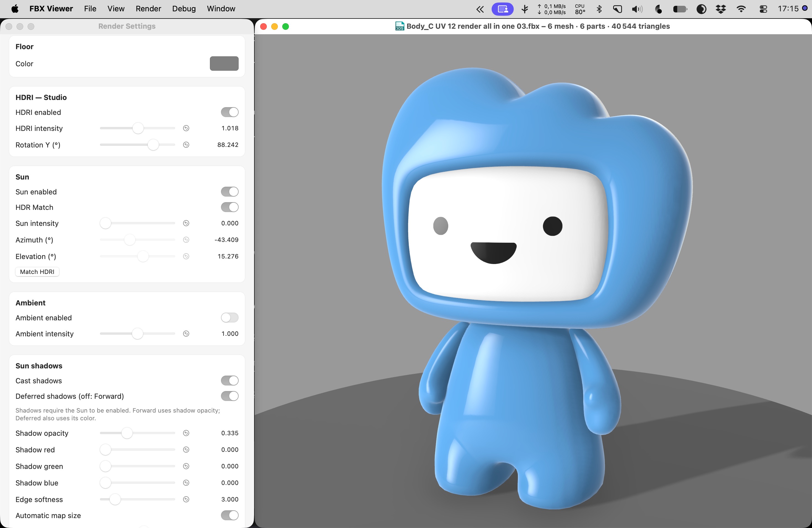Open Control Center from menu bar

[764, 9]
